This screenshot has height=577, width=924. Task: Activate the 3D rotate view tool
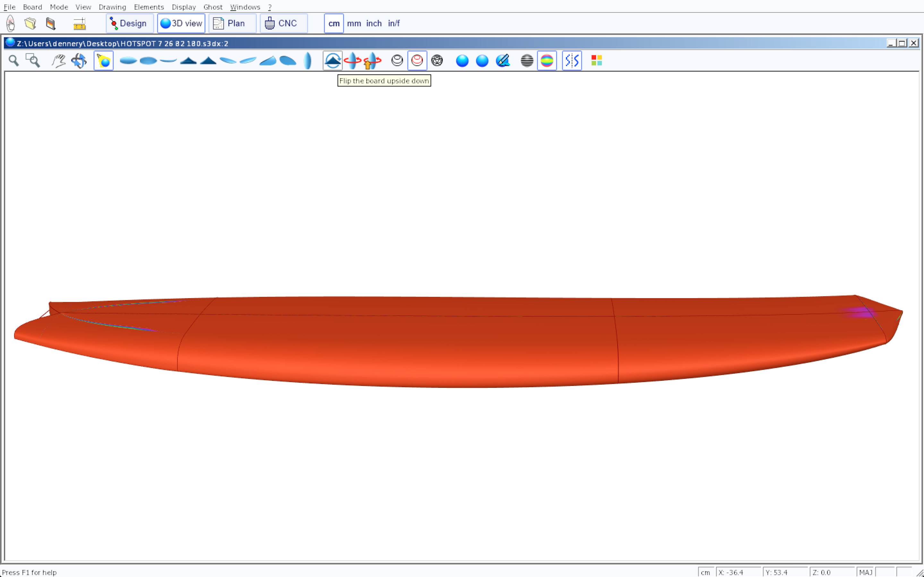(x=79, y=61)
